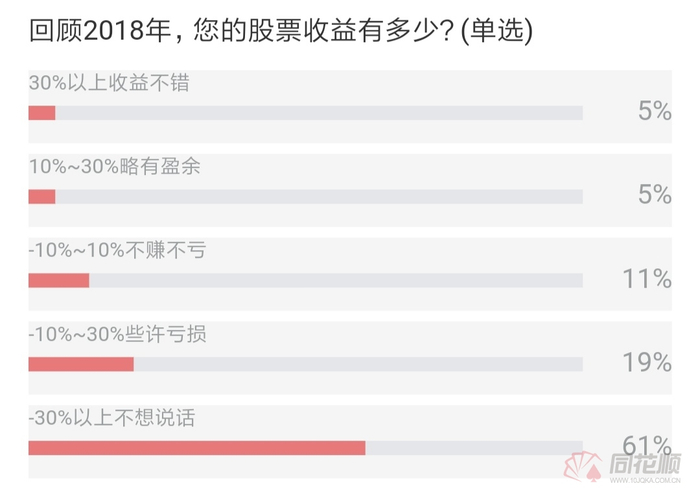Image resolution: width=700 pixels, height=501 pixels.
Task: Select the -10%~10%不赚不亏 option
Action: pyautogui.click(x=350, y=274)
